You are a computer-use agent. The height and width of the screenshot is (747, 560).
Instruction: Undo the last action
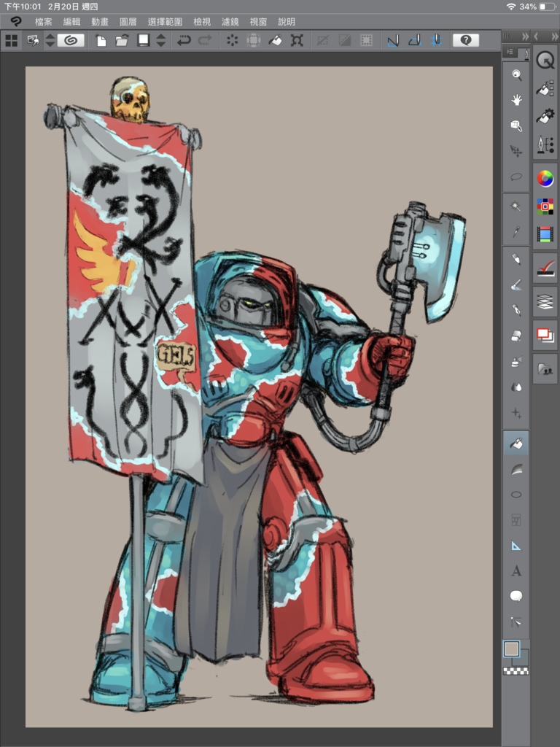183,41
